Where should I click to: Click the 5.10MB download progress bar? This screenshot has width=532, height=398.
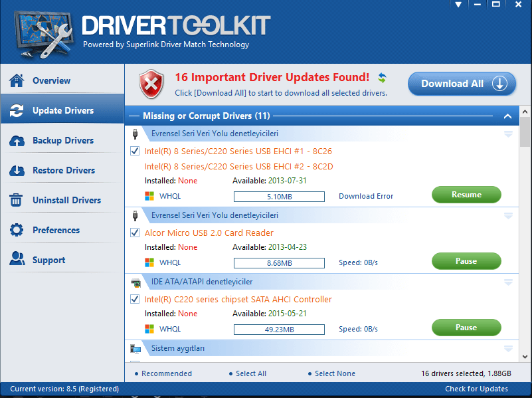tap(279, 197)
